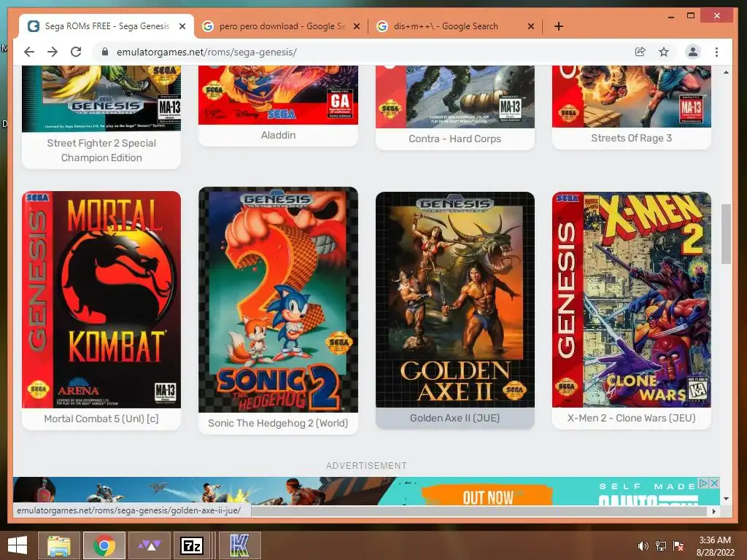
Task: Bookmark this page with the star
Action: coord(664,52)
